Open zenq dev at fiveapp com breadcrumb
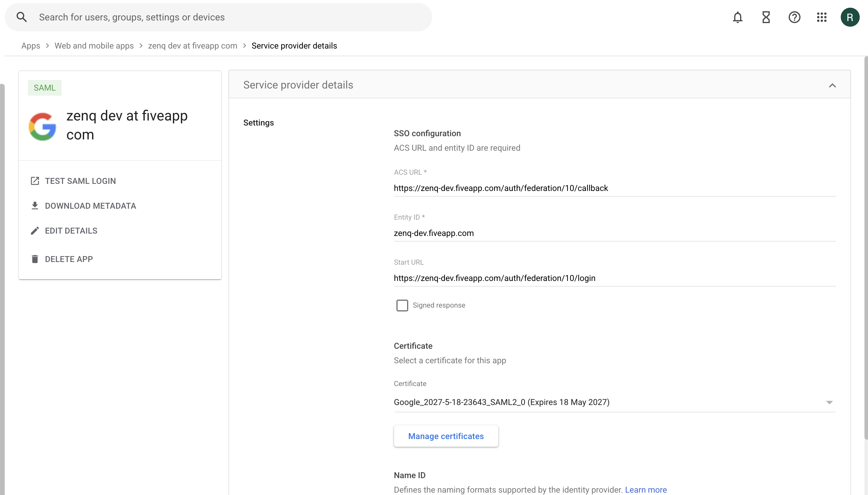The width and height of the screenshot is (868, 495). [x=193, y=46]
